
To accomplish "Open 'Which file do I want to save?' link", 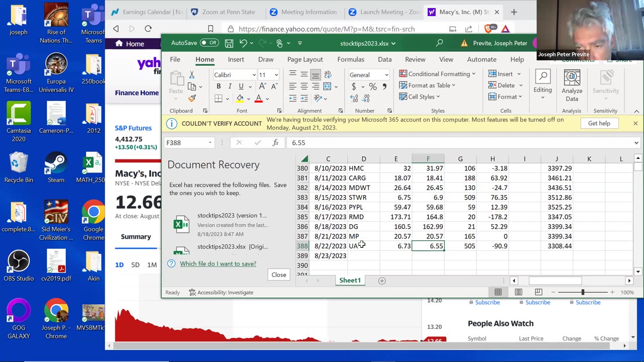I will 218,263.
